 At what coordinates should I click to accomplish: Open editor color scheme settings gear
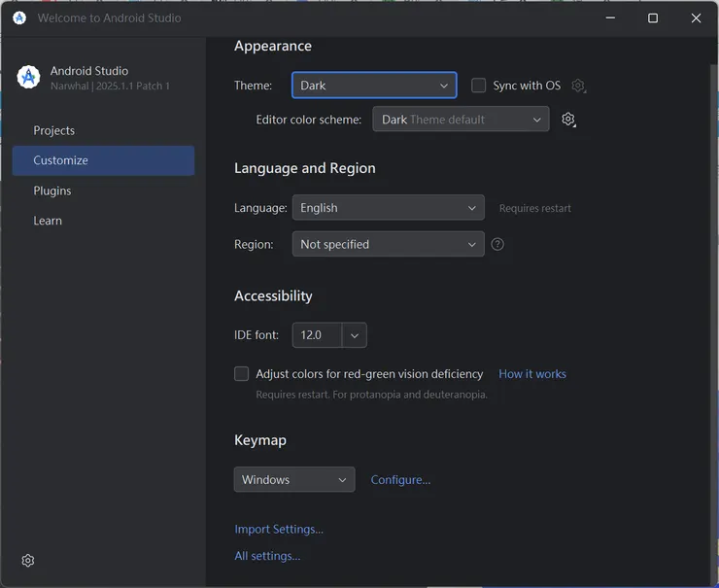click(x=568, y=120)
